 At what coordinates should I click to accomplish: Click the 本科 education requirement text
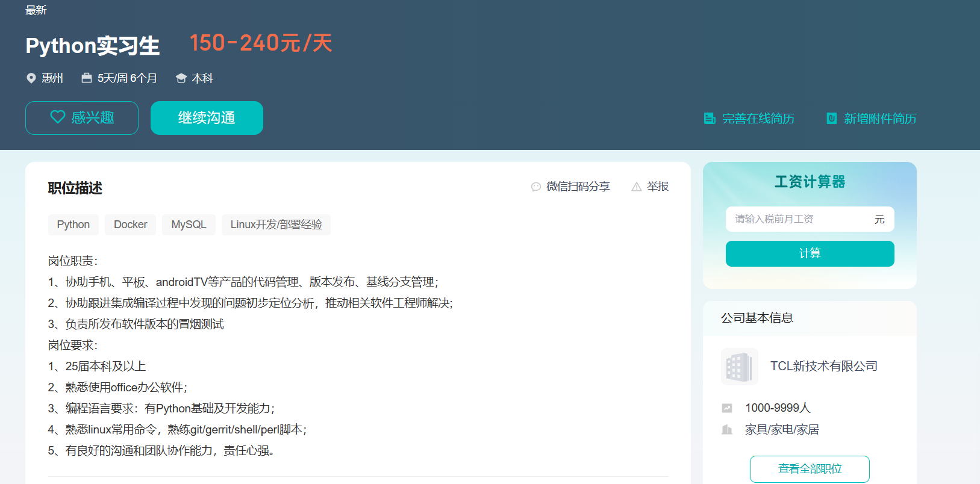tap(202, 78)
